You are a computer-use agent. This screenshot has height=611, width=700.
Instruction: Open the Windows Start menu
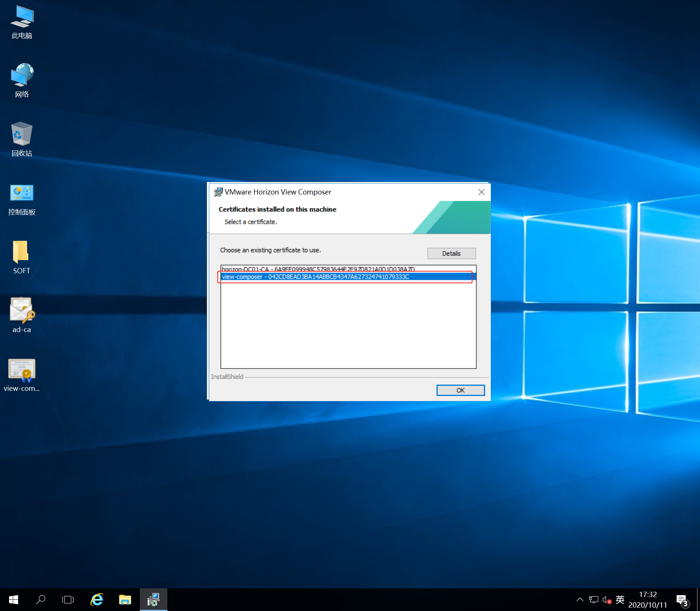(x=14, y=600)
